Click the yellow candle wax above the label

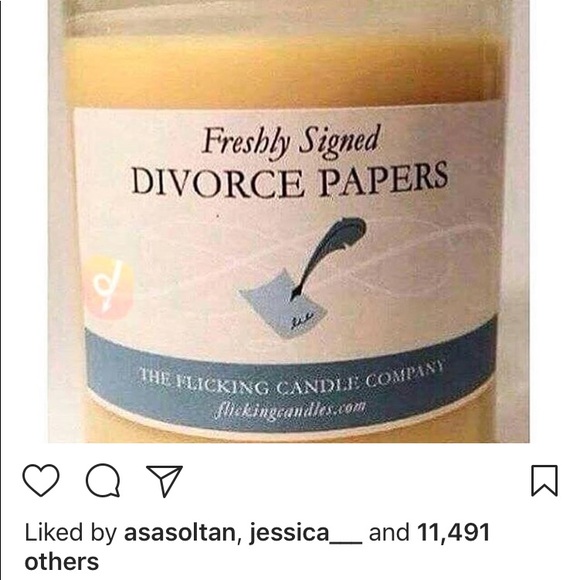(281, 70)
